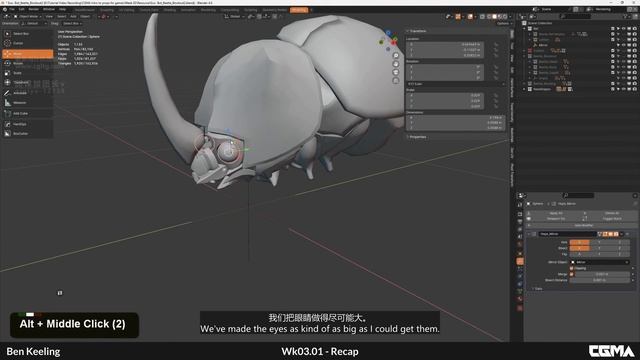Toggle X-ray display in viewport header

[x=482, y=17]
